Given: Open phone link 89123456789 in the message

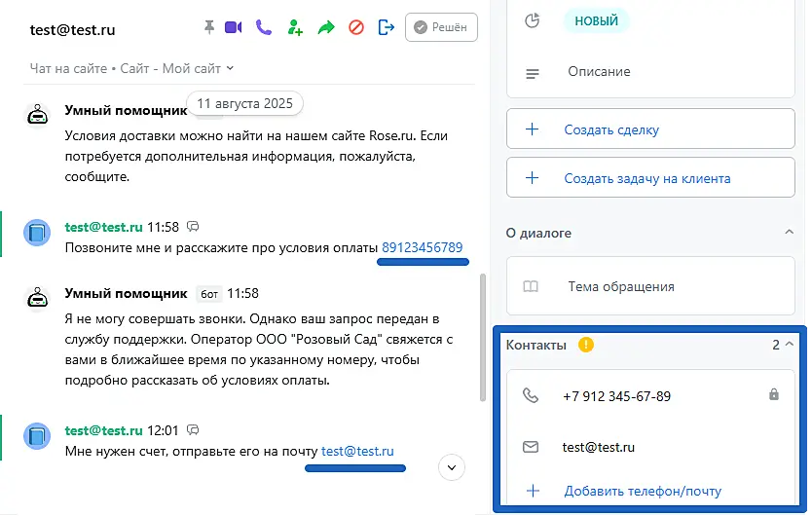Looking at the screenshot, I should click(422, 247).
